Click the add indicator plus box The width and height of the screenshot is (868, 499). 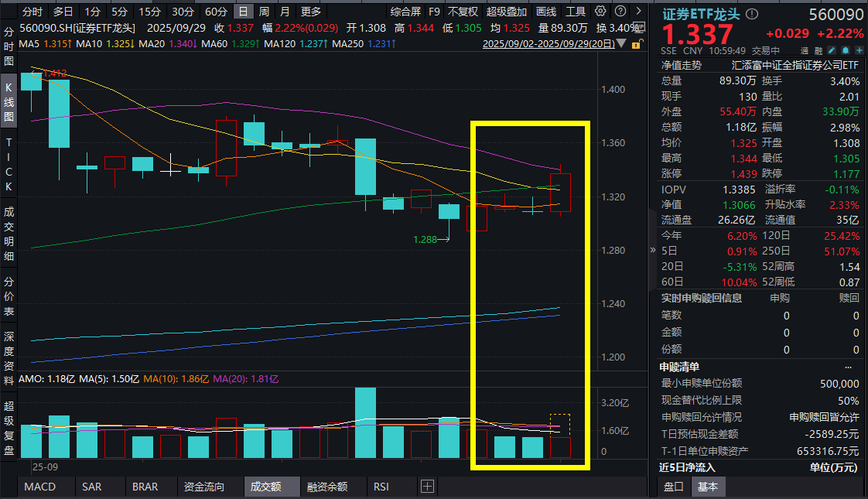tap(427, 487)
